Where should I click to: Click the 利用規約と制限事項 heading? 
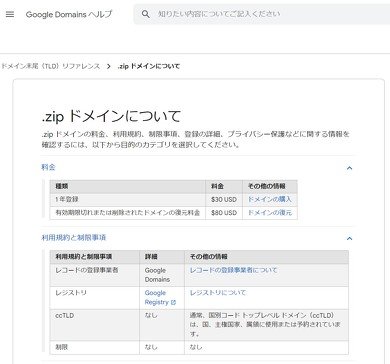pos(74,238)
